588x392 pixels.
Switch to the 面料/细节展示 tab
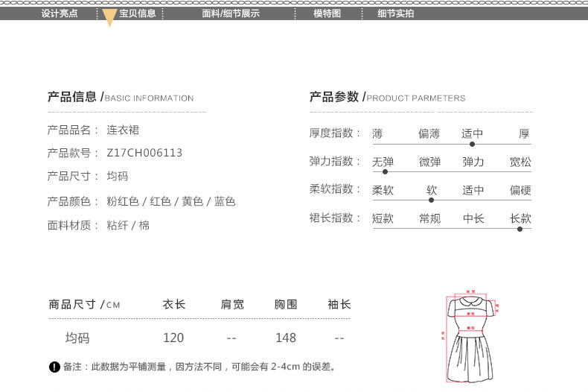coord(231,13)
